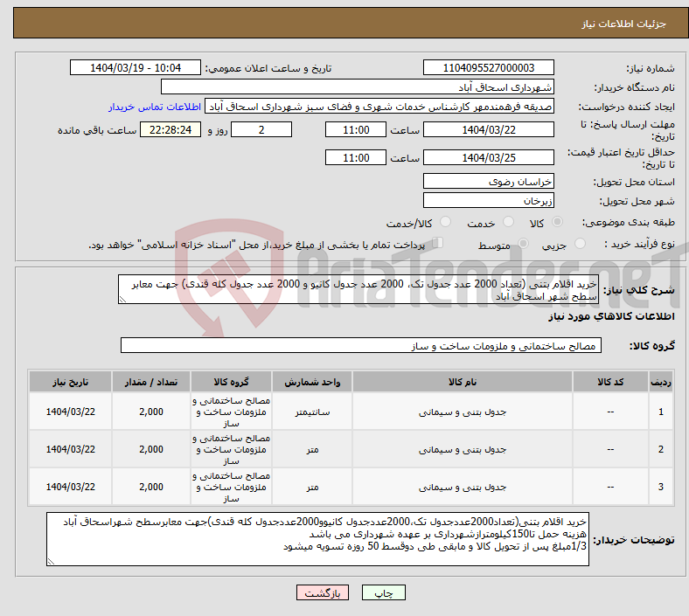Screen dimensions: 689x616
Task: Click the need number field 1104095527000003
Action: point(488,67)
